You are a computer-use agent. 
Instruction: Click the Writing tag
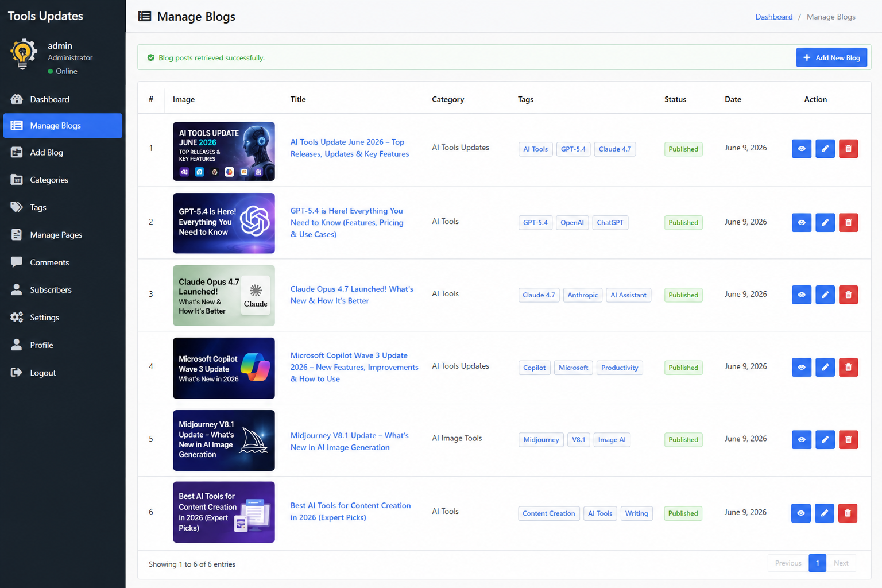tap(636, 513)
